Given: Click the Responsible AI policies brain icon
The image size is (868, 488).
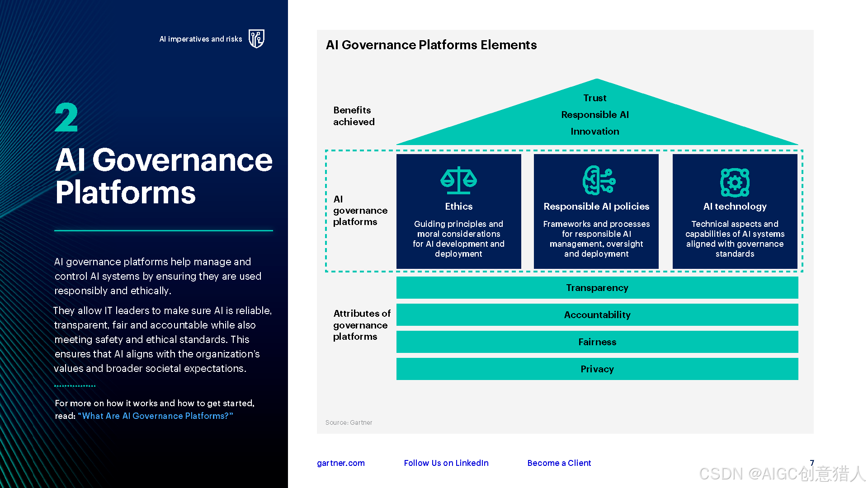Looking at the screenshot, I should tap(599, 180).
